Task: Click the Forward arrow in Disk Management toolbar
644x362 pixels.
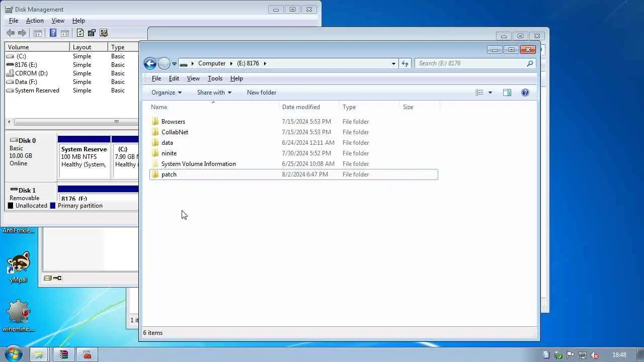Action: (22, 33)
